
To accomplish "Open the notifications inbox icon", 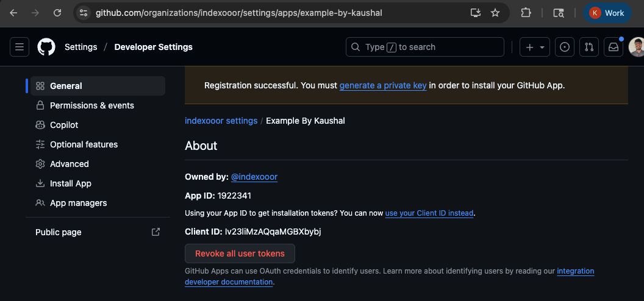I will click(613, 47).
